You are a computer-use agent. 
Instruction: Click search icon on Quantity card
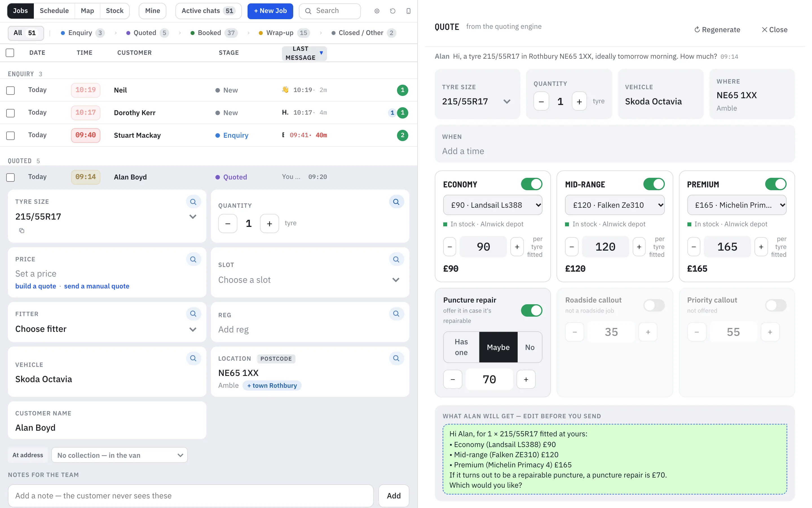[x=396, y=202]
